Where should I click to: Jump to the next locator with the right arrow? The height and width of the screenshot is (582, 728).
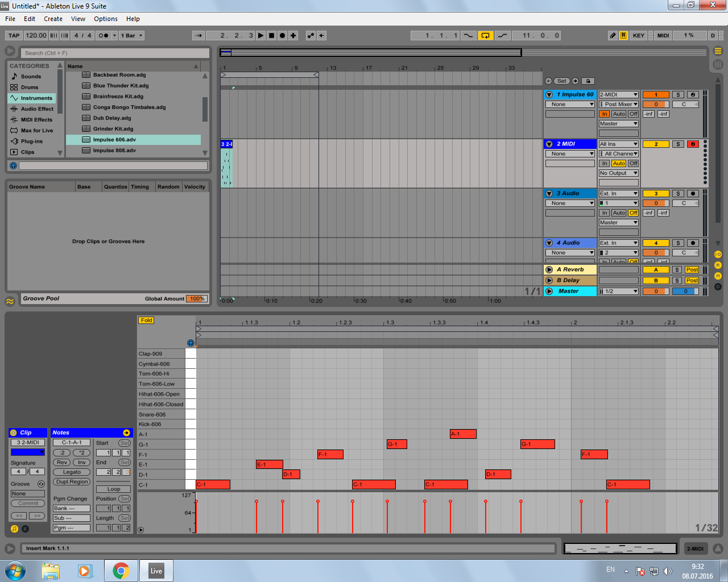575,81
